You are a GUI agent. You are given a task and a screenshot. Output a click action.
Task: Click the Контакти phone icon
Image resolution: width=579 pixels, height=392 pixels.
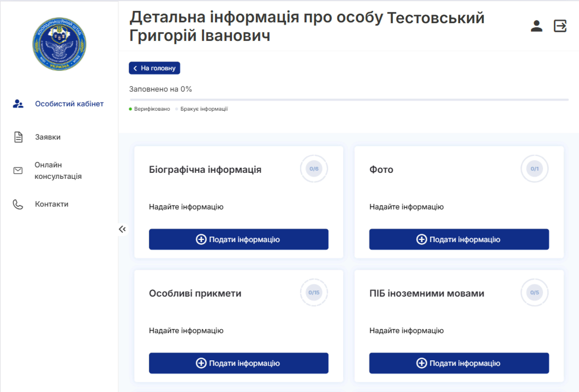coord(18,204)
